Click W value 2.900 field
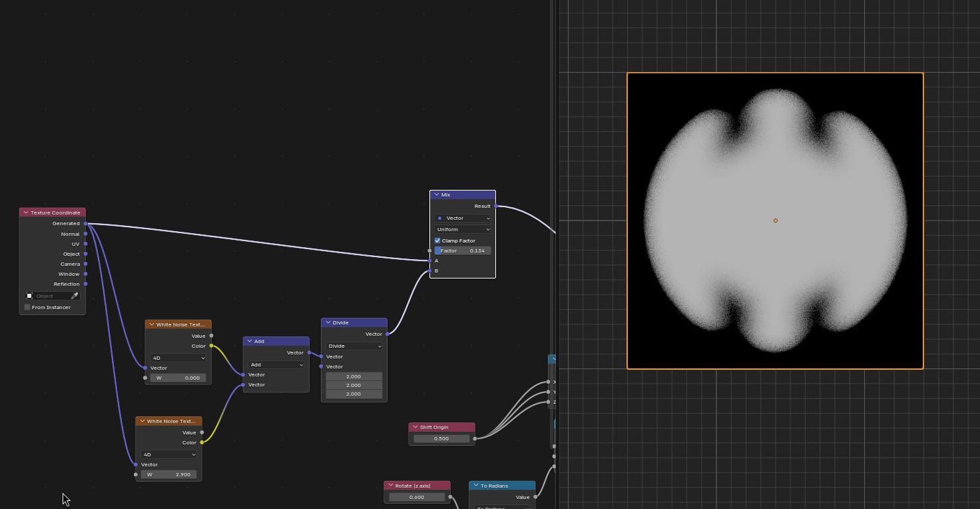 point(168,474)
